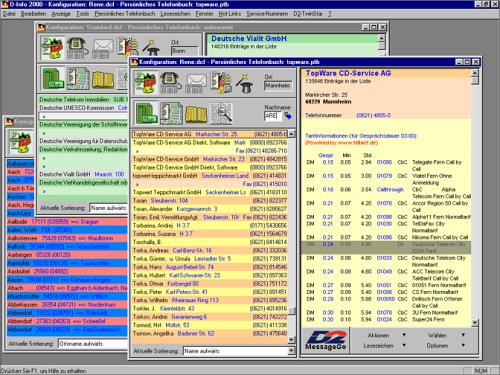Open the Fenster menu
This screenshot has width=500, height=375.
(x=204, y=14)
